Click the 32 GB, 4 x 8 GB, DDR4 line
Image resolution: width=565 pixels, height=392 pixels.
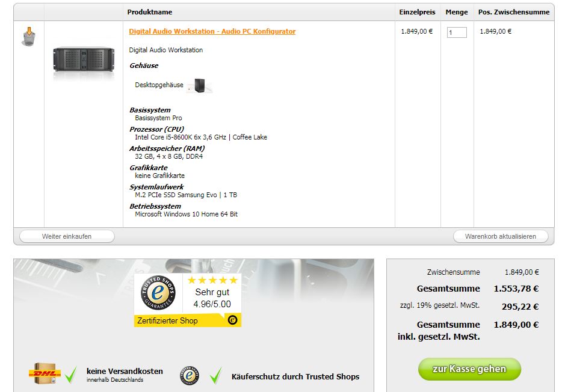(x=168, y=156)
